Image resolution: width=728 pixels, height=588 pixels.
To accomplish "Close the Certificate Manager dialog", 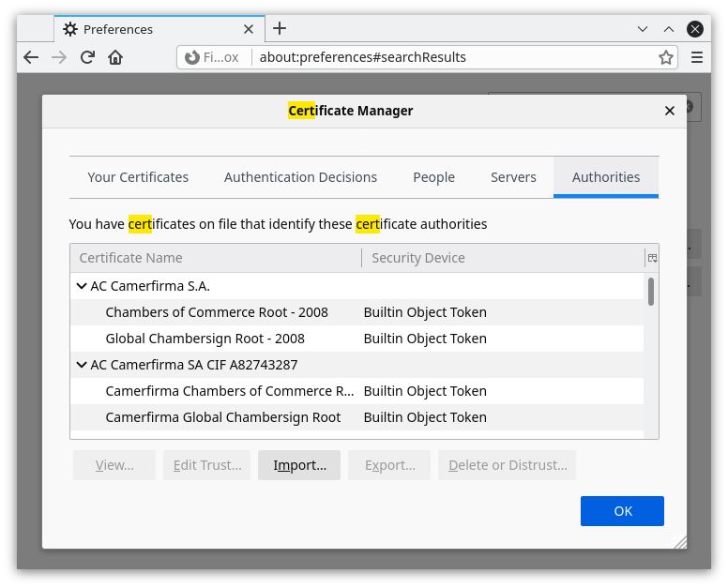I will point(669,111).
